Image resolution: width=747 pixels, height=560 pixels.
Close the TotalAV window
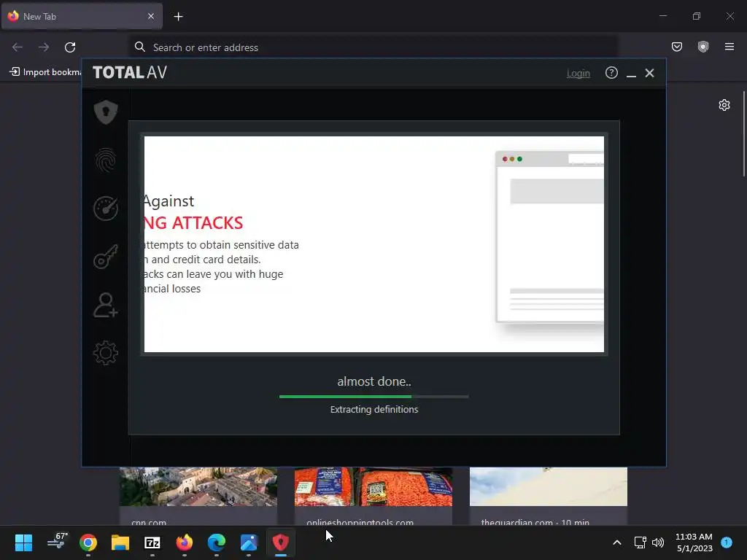(x=649, y=73)
